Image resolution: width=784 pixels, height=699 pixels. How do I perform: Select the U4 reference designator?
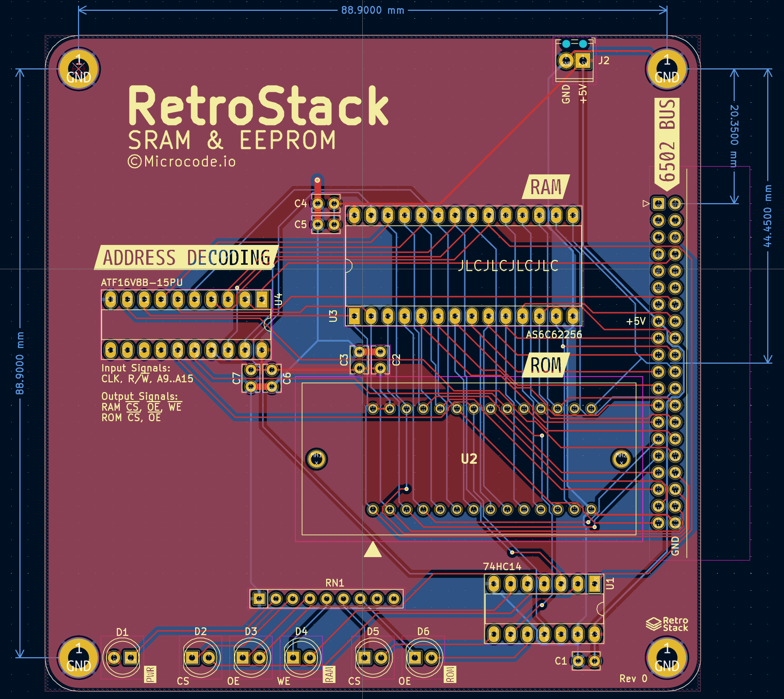pos(279,299)
